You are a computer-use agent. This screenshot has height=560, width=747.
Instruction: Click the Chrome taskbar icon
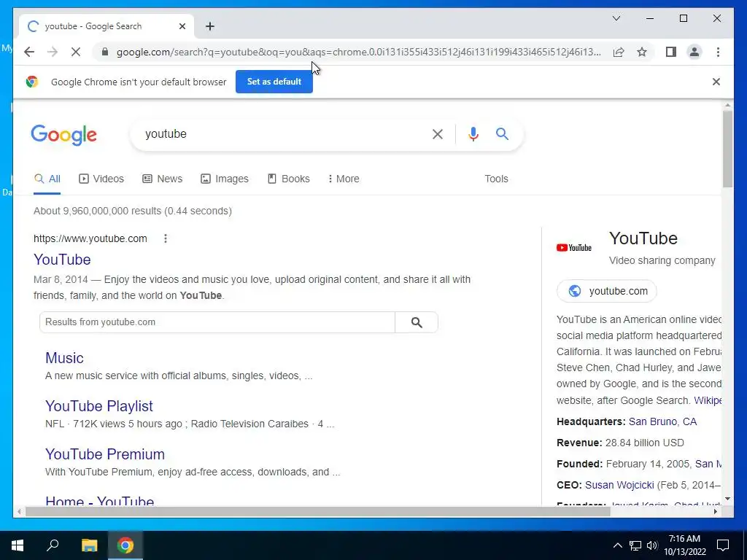[x=125, y=545]
